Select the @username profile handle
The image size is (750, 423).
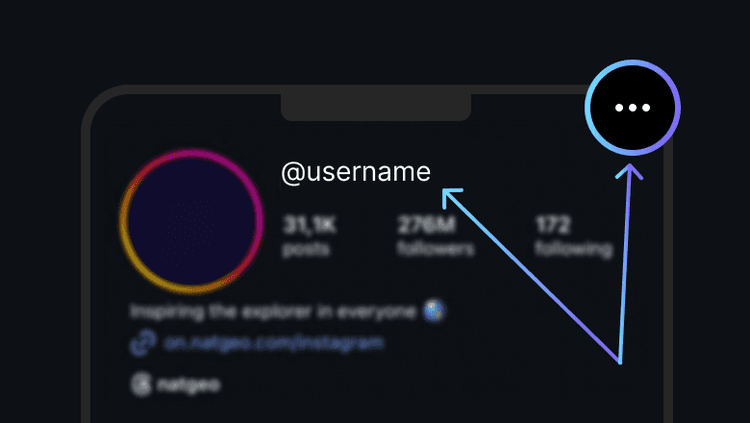pyautogui.click(x=355, y=173)
